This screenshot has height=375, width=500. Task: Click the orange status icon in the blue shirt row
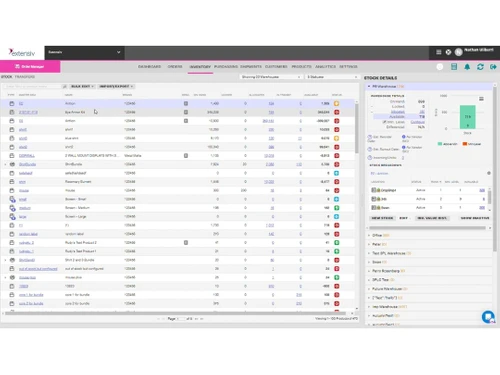[x=336, y=138]
